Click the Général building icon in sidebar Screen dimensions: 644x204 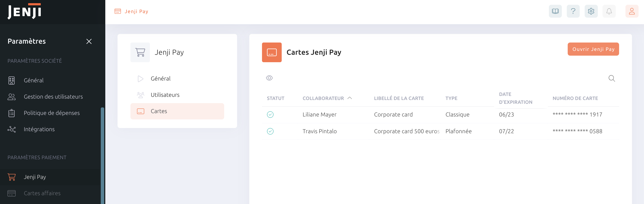point(12,81)
